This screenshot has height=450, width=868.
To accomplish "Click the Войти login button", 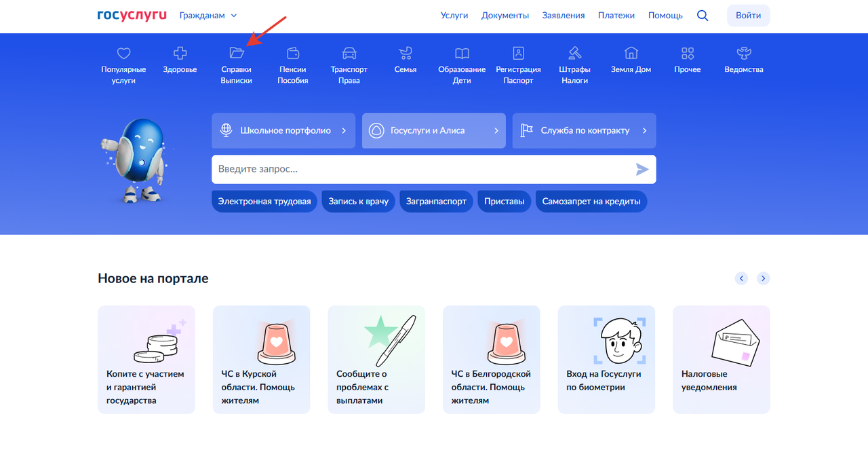I will click(749, 16).
